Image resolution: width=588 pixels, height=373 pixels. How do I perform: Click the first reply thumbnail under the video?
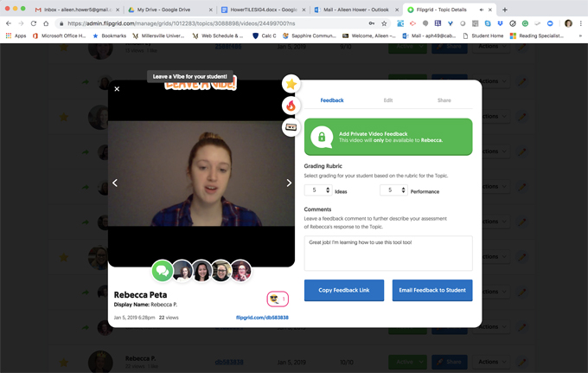click(182, 271)
